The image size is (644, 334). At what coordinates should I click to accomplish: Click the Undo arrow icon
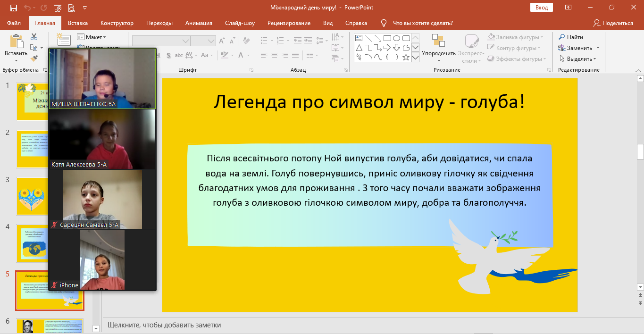[27, 8]
